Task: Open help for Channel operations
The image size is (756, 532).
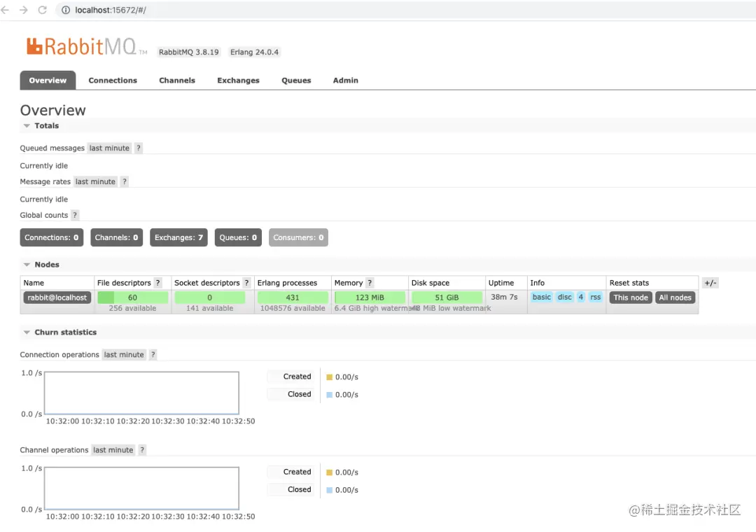Action: pos(142,450)
